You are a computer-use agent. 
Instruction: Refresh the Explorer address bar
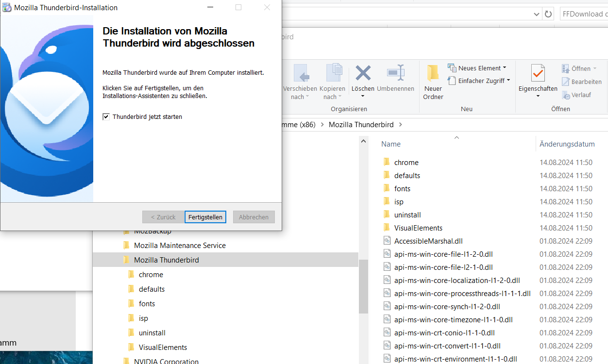pos(548,14)
